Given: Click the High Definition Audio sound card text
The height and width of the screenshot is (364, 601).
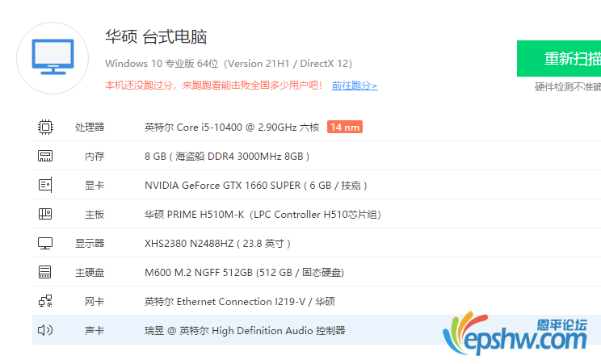Looking at the screenshot, I should click(x=245, y=330).
